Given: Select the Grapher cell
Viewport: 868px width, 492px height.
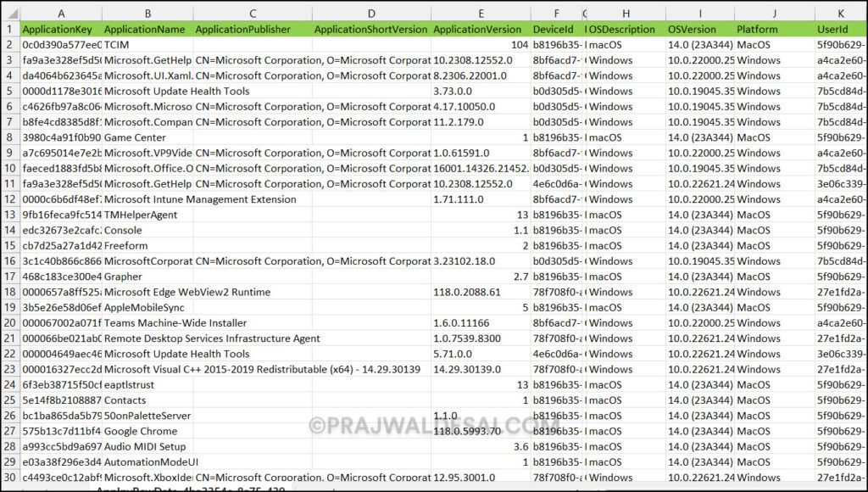Looking at the screenshot, I should (147, 277).
